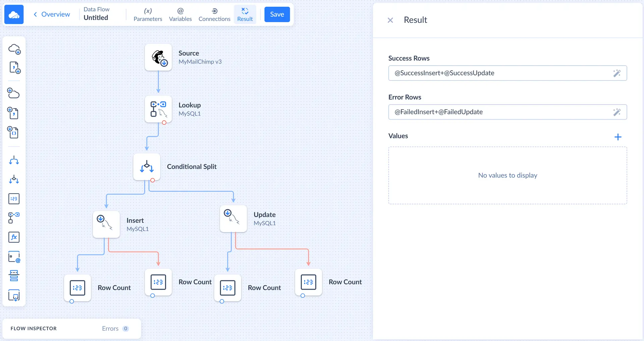This screenshot has height=341, width=644.
Task: Show the Errors count in inspector
Action: pos(115,329)
